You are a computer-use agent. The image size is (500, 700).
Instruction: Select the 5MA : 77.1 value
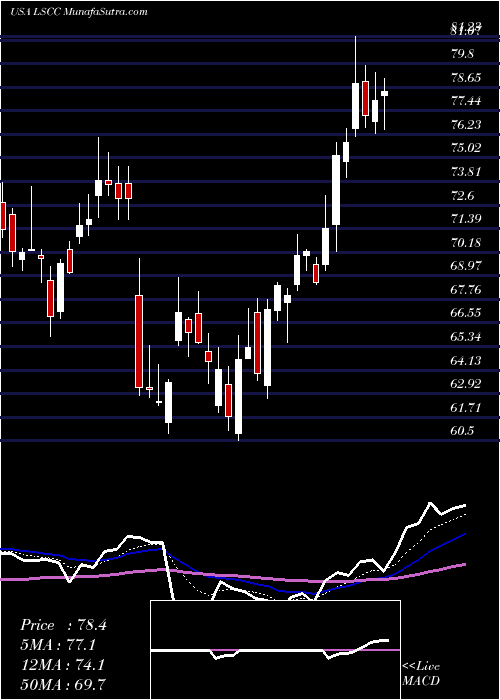click(58, 645)
